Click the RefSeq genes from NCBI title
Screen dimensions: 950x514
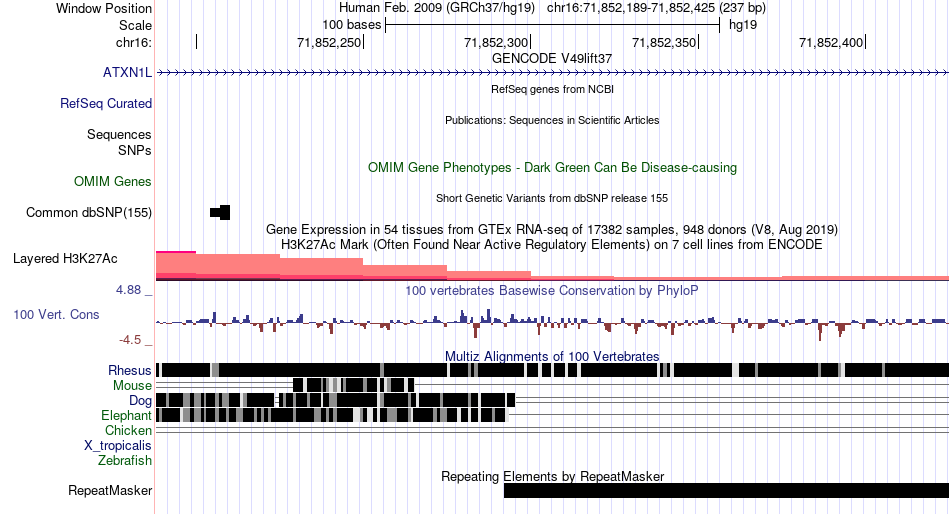pos(552,90)
